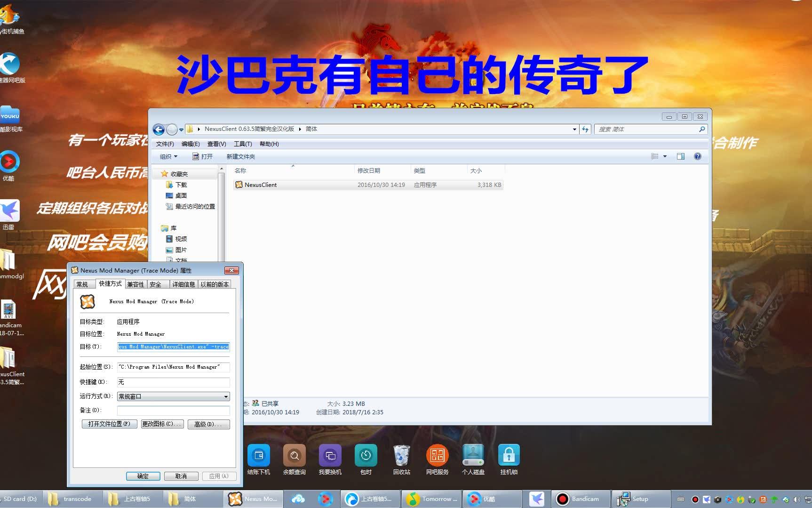Click the Explorer help question mark icon
Image resolution: width=812 pixels, height=508 pixels.
click(x=698, y=156)
